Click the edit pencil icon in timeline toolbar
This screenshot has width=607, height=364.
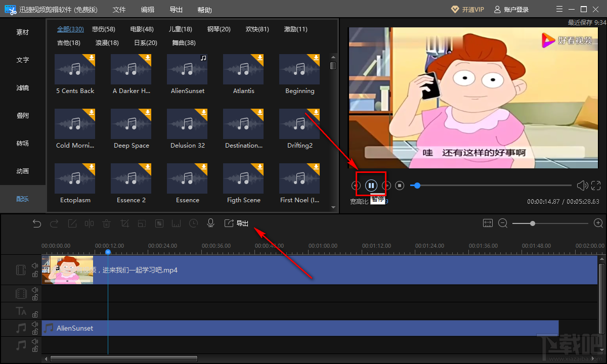click(x=72, y=223)
